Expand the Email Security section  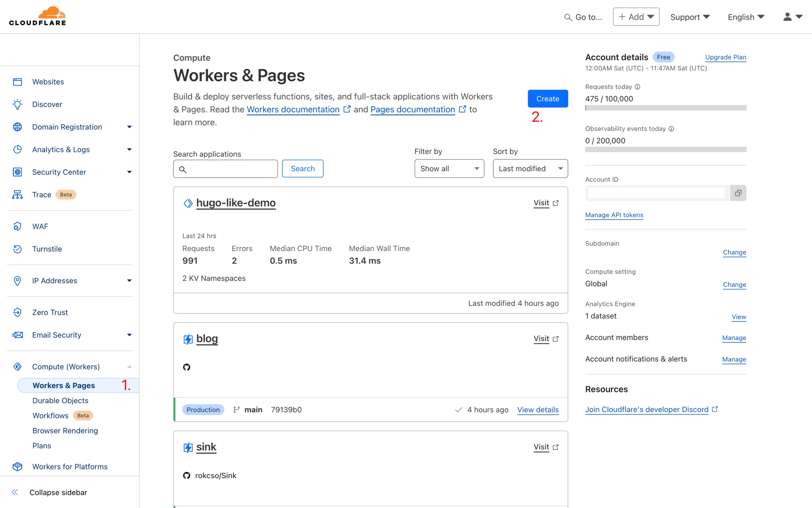pyautogui.click(x=129, y=335)
